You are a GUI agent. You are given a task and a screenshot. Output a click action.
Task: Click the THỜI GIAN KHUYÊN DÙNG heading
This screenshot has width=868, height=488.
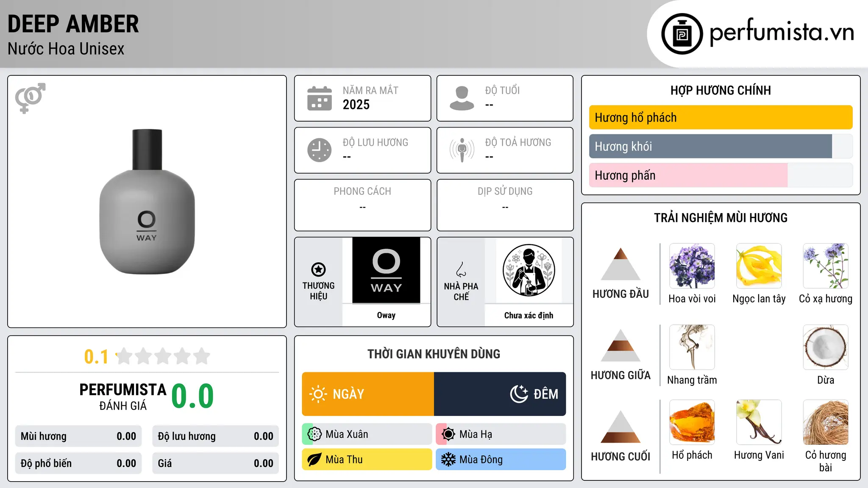434,354
